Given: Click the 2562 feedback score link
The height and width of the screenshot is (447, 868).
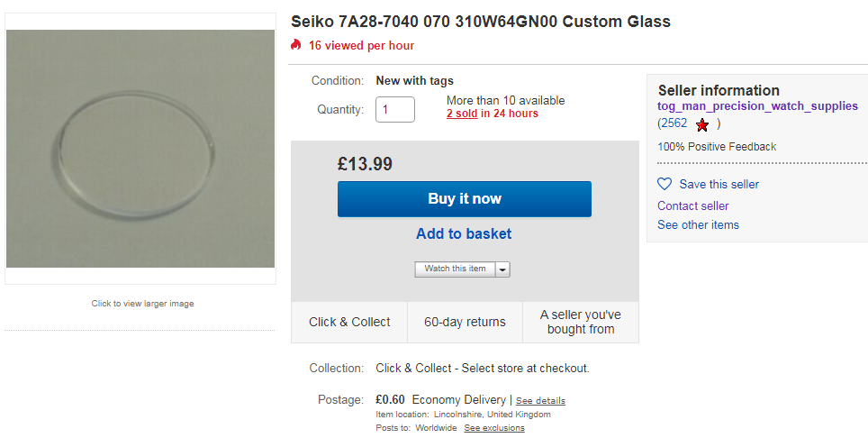Looking at the screenshot, I should click(x=673, y=123).
